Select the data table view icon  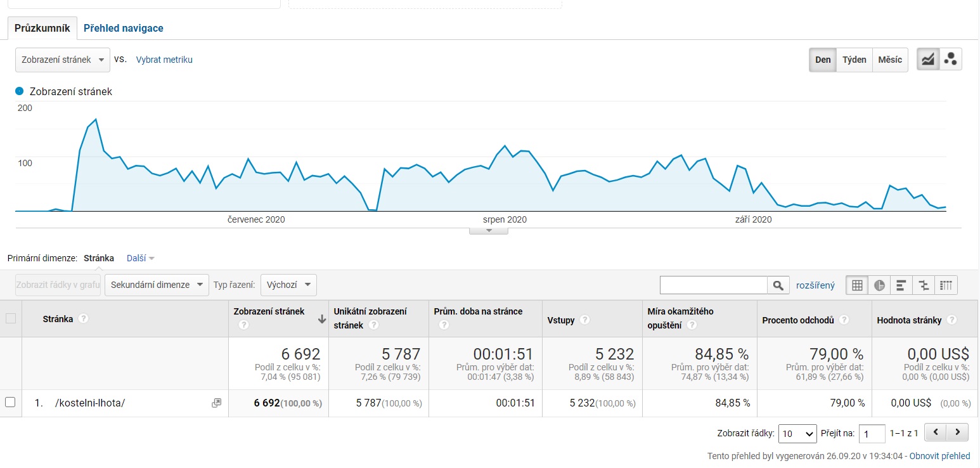click(x=857, y=285)
